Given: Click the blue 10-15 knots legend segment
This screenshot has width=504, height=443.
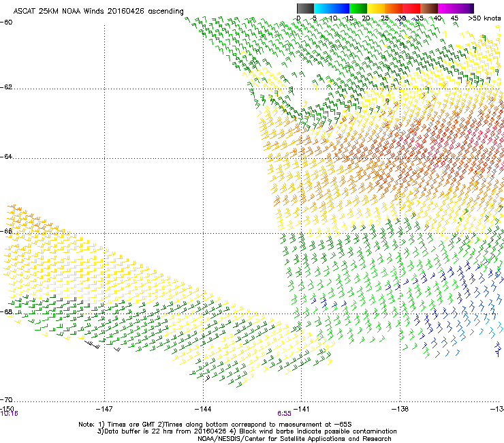Looking at the screenshot, I should click(x=341, y=8).
